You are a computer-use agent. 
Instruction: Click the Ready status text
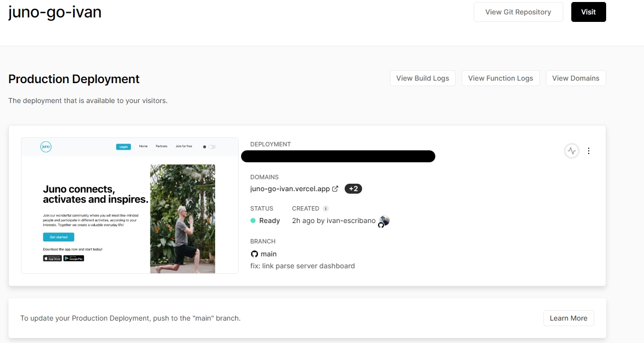pyautogui.click(x=269, y=221)
